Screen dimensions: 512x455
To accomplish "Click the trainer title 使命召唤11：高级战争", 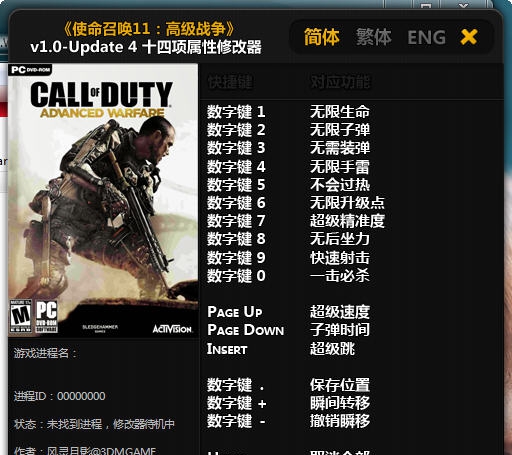I will click(x=149, y=29).
